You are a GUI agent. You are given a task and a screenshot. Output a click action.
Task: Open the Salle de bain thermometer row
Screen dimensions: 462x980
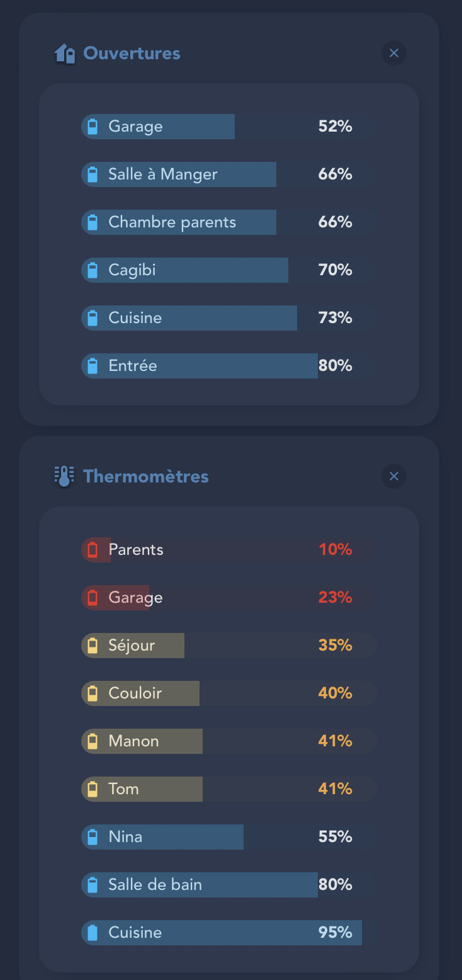coord(229,885)
